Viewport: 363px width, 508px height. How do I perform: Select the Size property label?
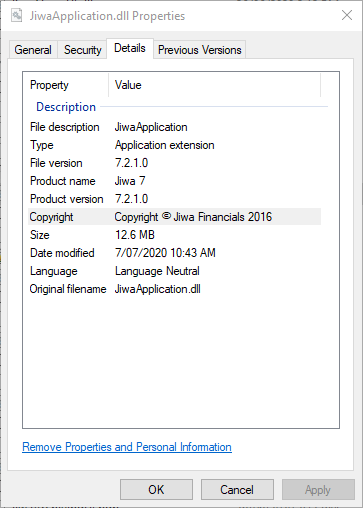(x=40, y=235)
